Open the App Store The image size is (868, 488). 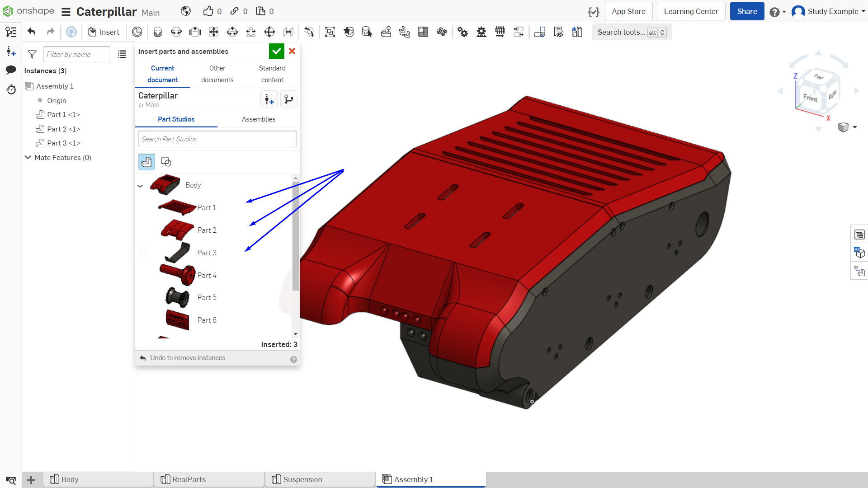click(x=628, y=11)
